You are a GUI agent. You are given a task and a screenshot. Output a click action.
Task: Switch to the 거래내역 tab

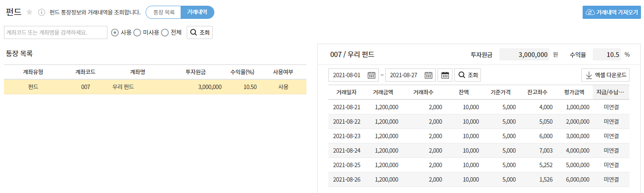coord(197,12)
